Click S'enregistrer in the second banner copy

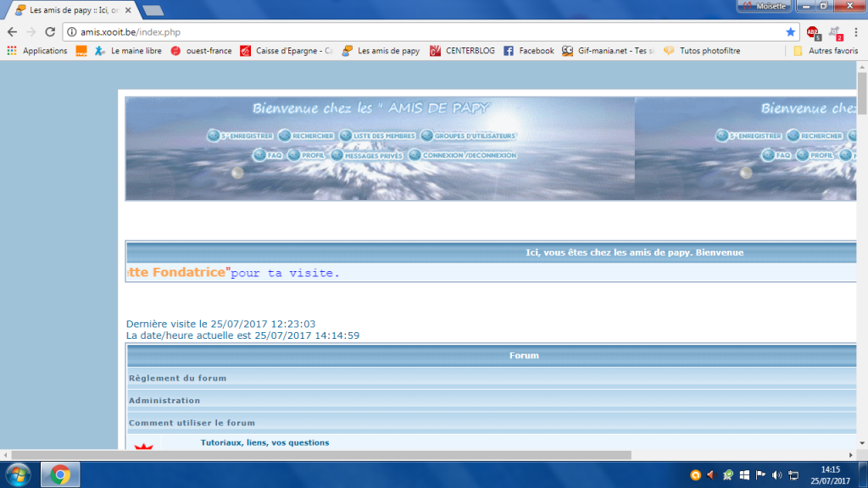pos(748,136)
